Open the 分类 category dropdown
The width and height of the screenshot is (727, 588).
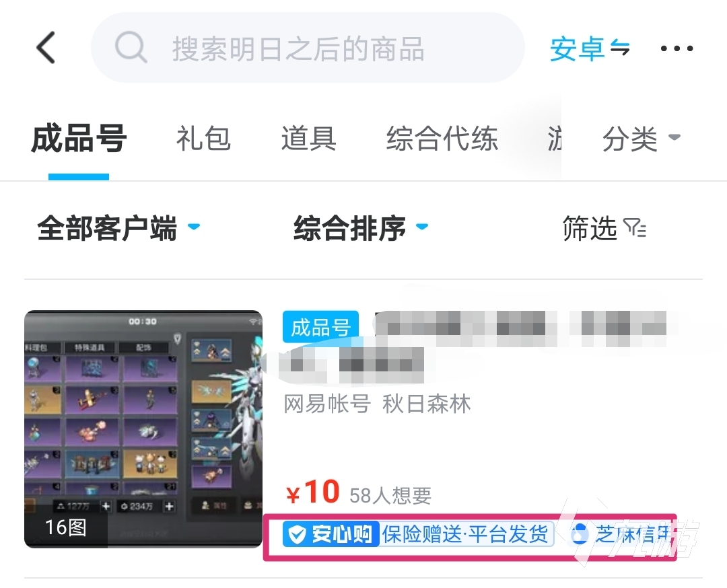click(x=642, y=139)
